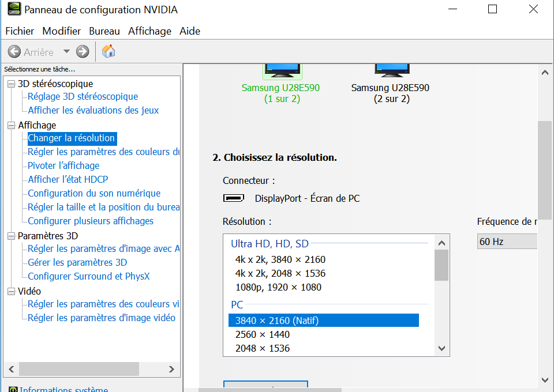Select 3840 × 2160 (Natif) resolution
554x392 pixels.
(x=324, y=321)
